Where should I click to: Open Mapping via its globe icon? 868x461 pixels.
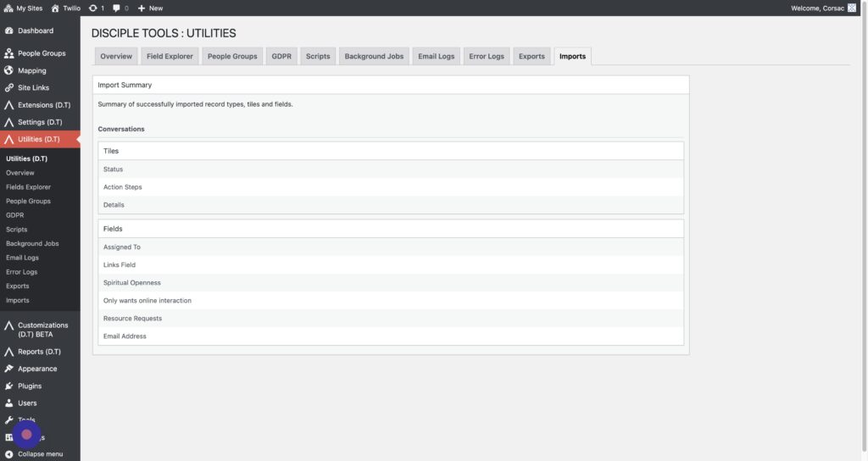(x=9, y=70)
